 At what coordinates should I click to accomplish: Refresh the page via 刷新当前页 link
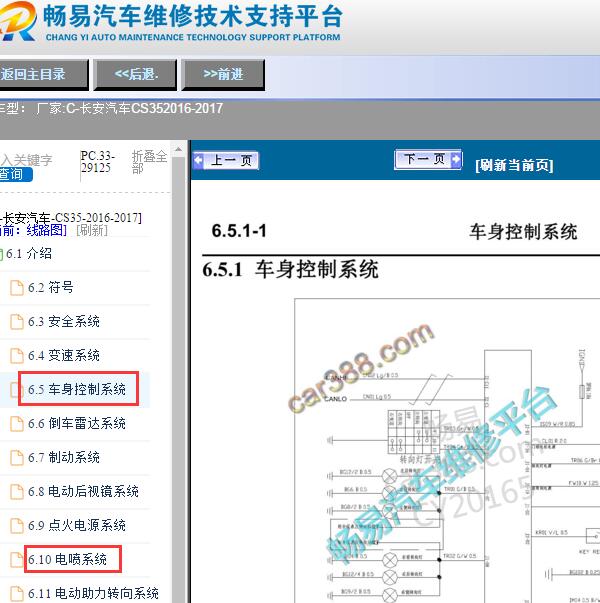[x=515, y=165]
